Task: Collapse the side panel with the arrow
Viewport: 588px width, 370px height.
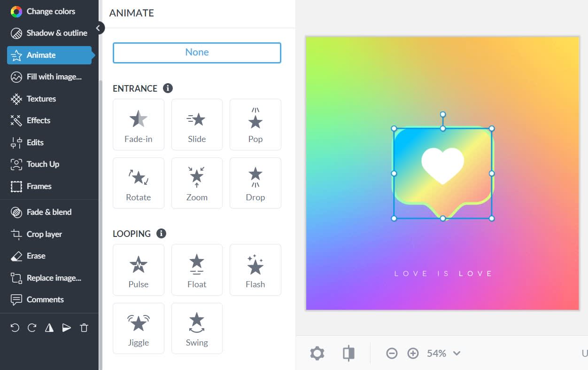Action: pos(98,28)
